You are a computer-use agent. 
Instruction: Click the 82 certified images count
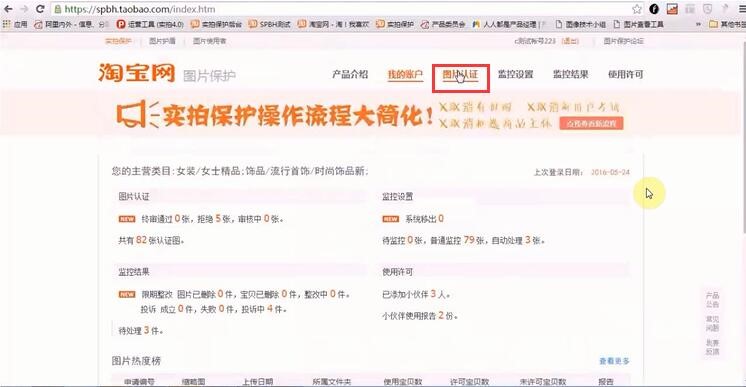pos(141,240)
